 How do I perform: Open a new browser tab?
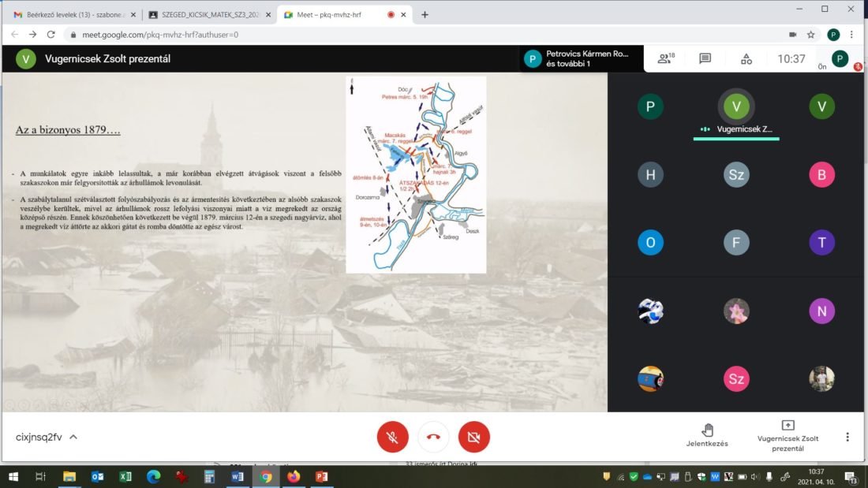click(x=425, y=15)
